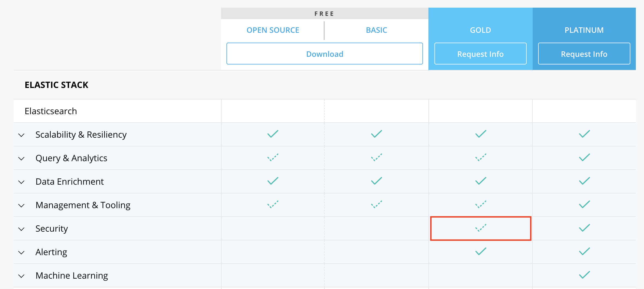Click Open Source dotted checkmark for Query & Analytics
Screen dimensions: 644x289
273,157
